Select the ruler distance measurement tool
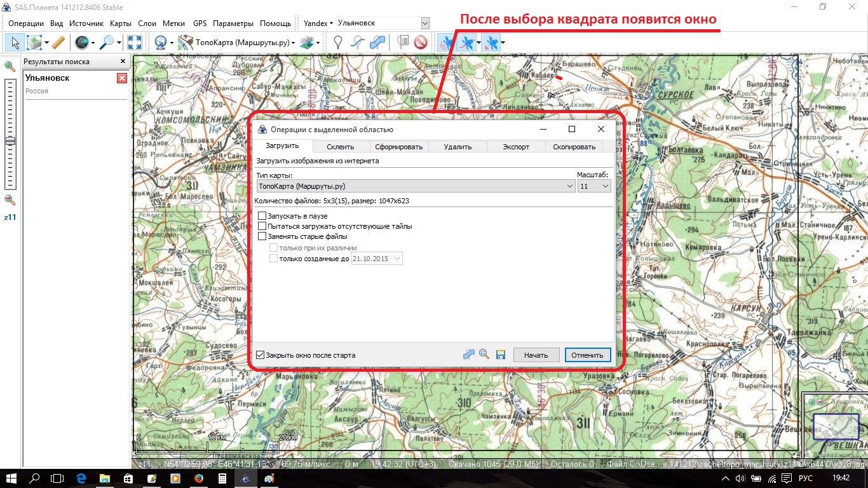Screen dimensions: 868x488 coord(58,43)
